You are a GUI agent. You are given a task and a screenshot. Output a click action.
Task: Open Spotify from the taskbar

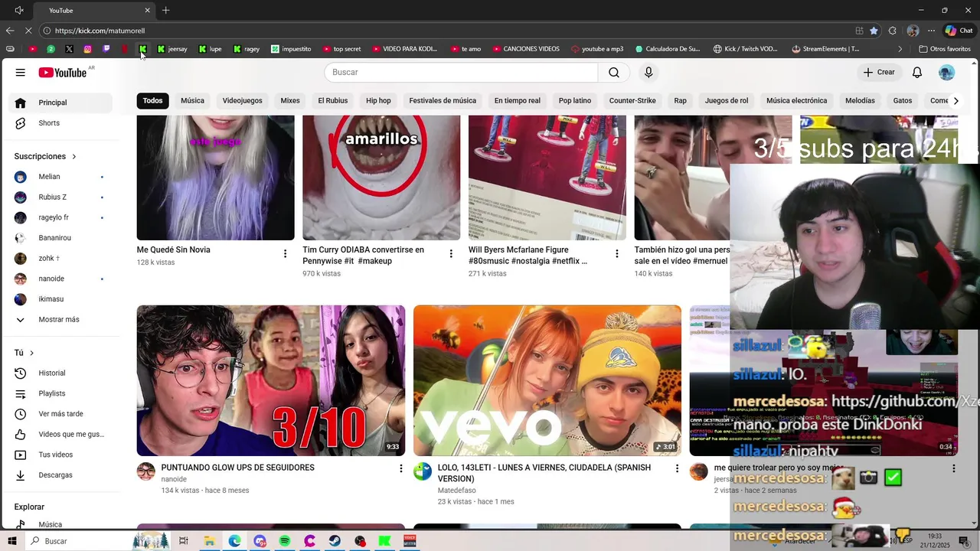pos(285,541)
